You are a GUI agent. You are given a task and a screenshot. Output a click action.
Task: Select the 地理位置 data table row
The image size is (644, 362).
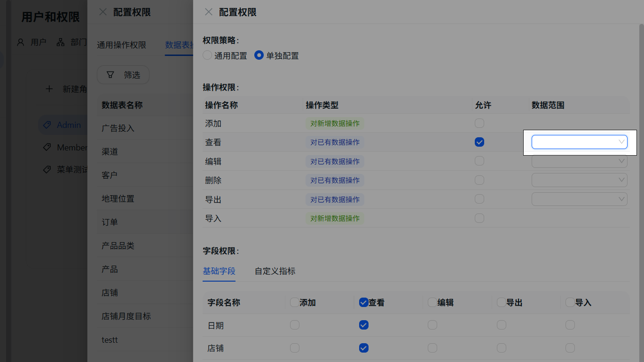click(x=145, y=198)
